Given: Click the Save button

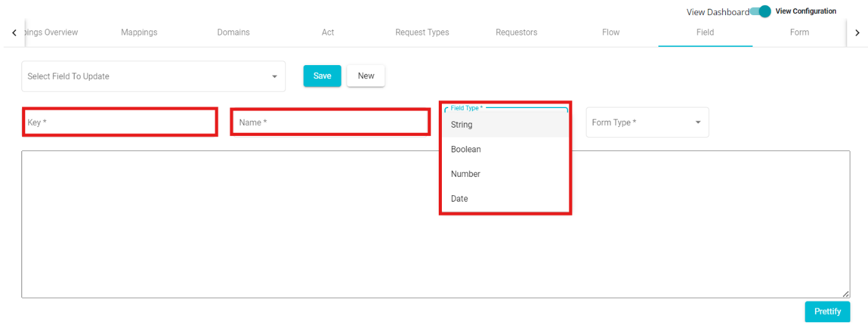Looking at the screenshot, I should [x=322, y=76].
